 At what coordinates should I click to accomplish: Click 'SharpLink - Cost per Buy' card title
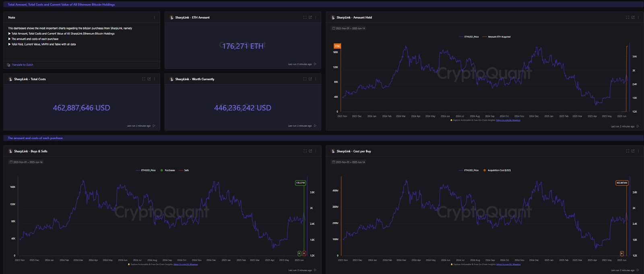pos(354,151)
